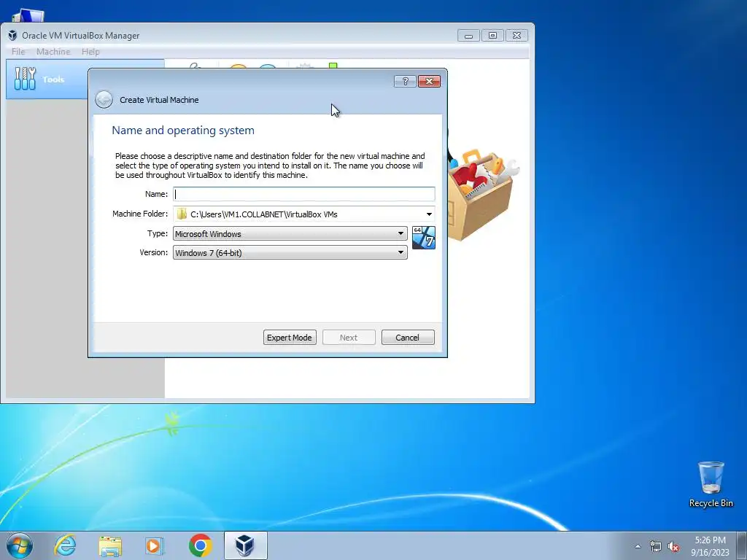The height and width of the screenshot is (560, 747).
Task: Click the Name input field
Action: coord(304,194)
